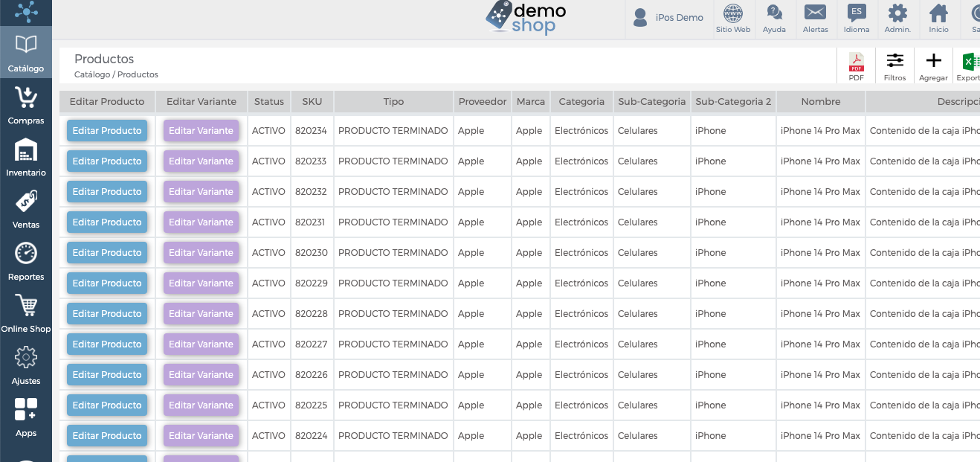Select SKU cell 820232
Image resolution: width=980 pixels, height=462 pixels.
(x=312, y=192)
